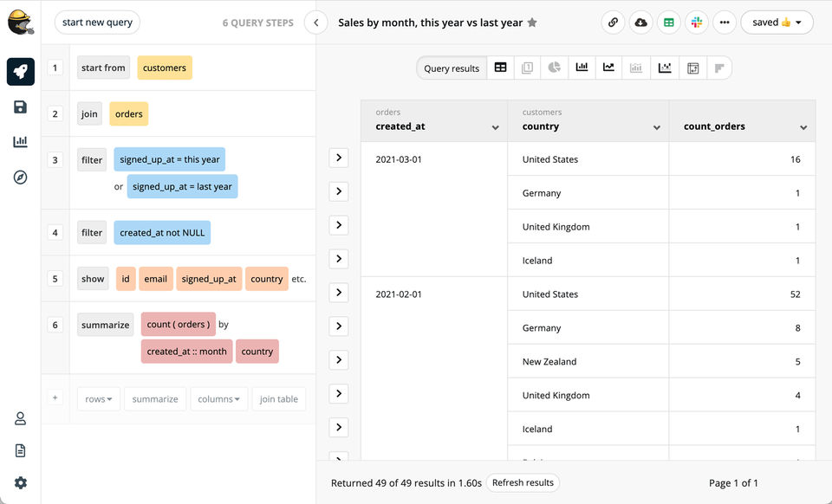
Task: Open the saved status dropdown
Action: tap(777, 23)
